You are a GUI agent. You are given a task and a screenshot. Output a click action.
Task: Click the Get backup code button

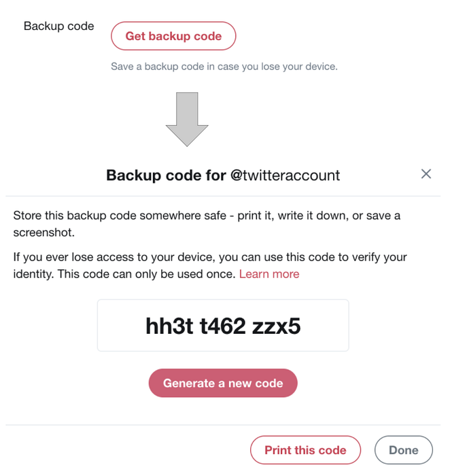(173, 36)
